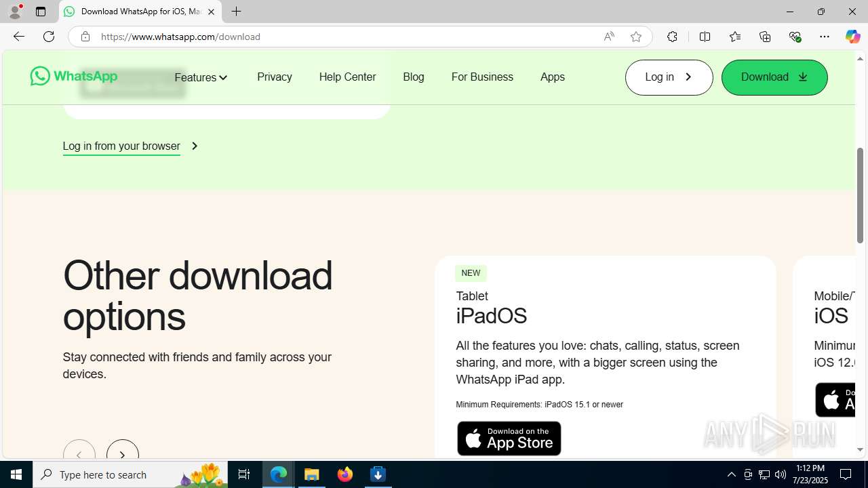The image size is (868, 488).
Task: Open Read aloud in address bar
Action: (609, 37)
